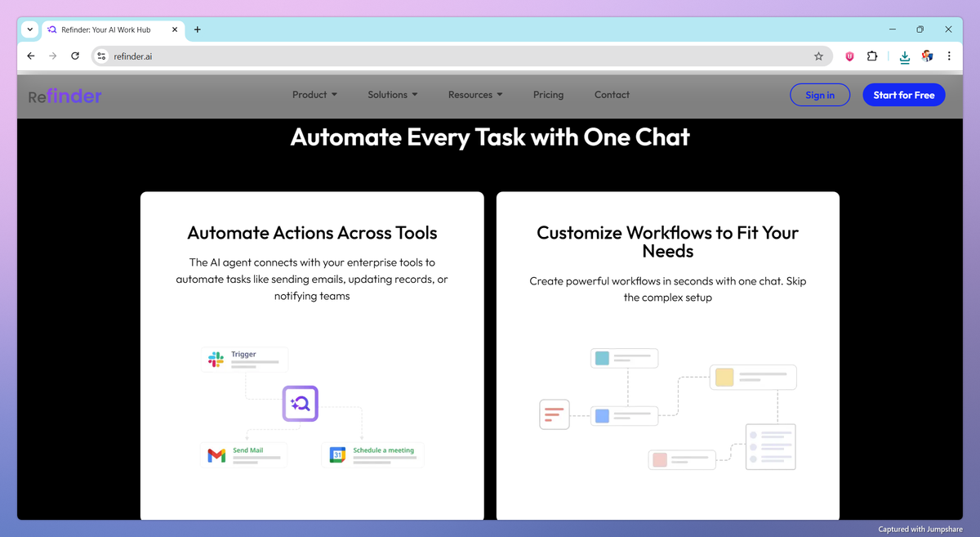
Task: Click the Automate Every Task with One Chat heading
Action: point(490,136)
